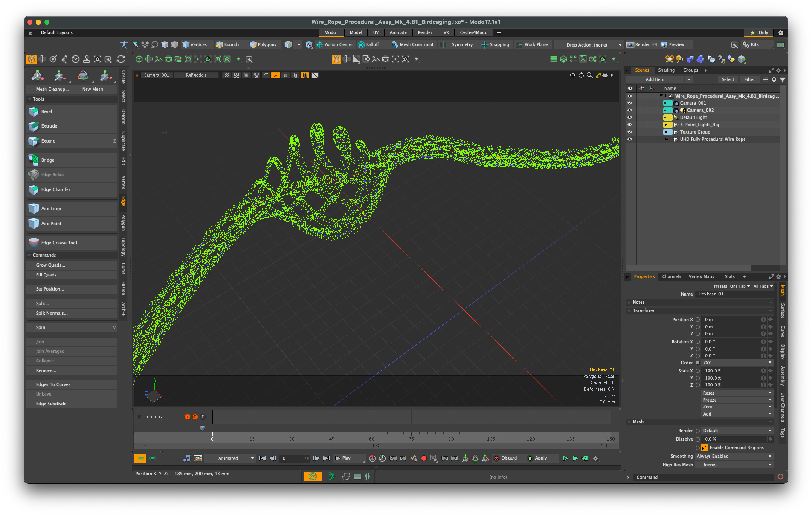Collapse the Commands section
Screen dimensions: 812x515
click(x=30, y=256)
